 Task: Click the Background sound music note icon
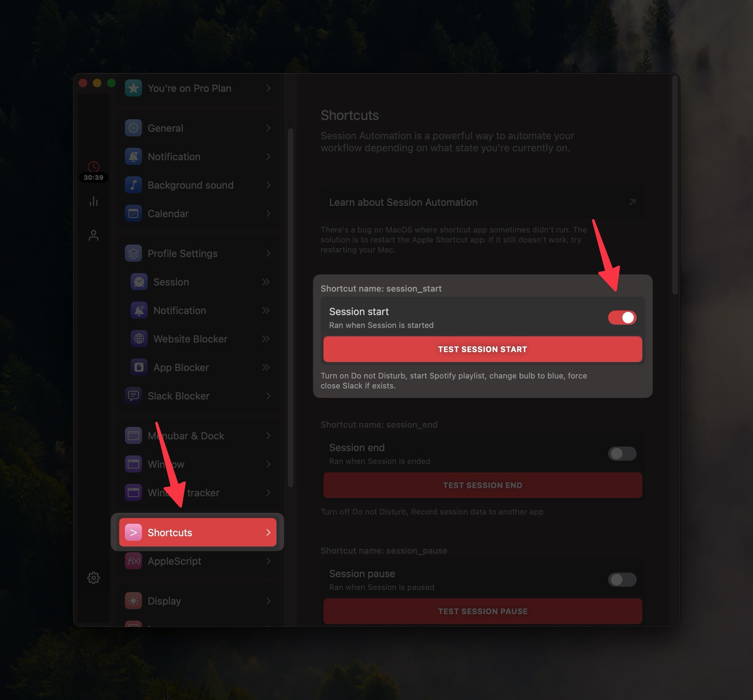point(133,185)
